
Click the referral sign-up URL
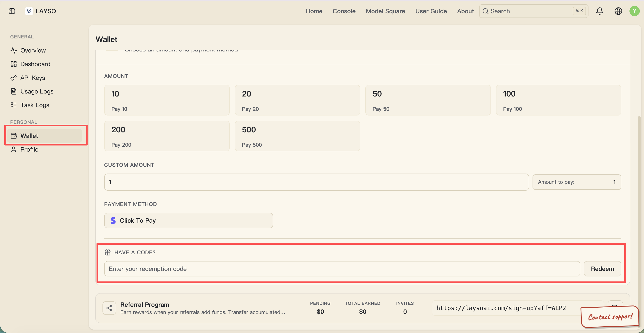[501, 308]
